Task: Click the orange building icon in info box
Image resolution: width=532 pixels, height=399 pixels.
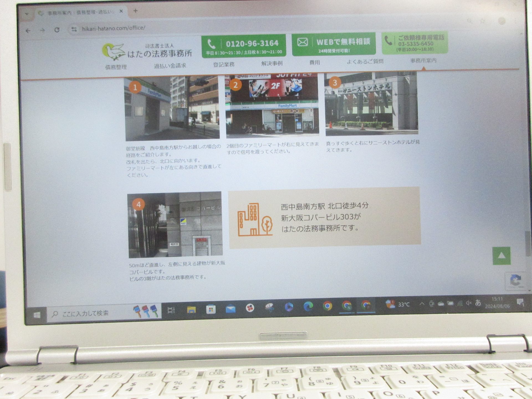Action: [255, 219]
